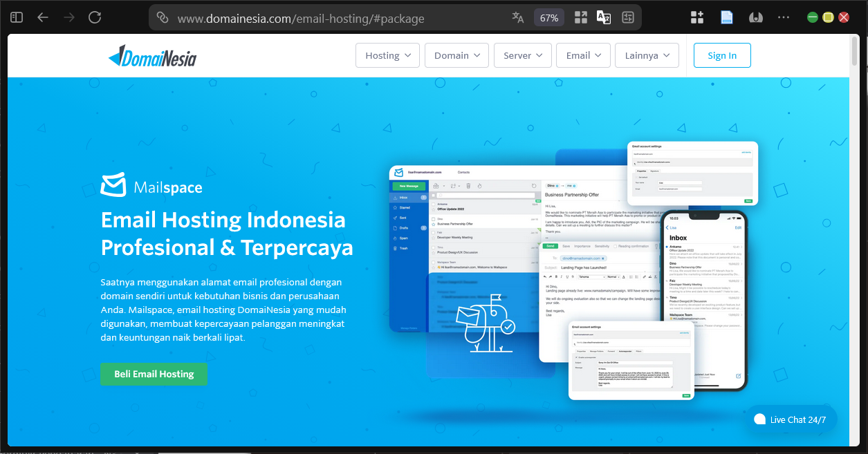The width and height of the screenshot is (868, 454).
Task: Expand the Domain dropdown menu
Action: [x=456, y=55]
